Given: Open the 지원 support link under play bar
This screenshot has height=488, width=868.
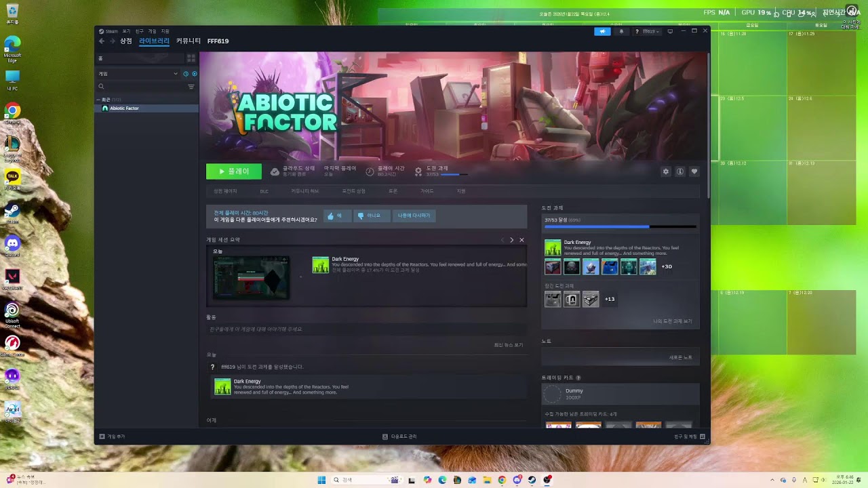Looking at the screenshot, I should coord(461,191).
